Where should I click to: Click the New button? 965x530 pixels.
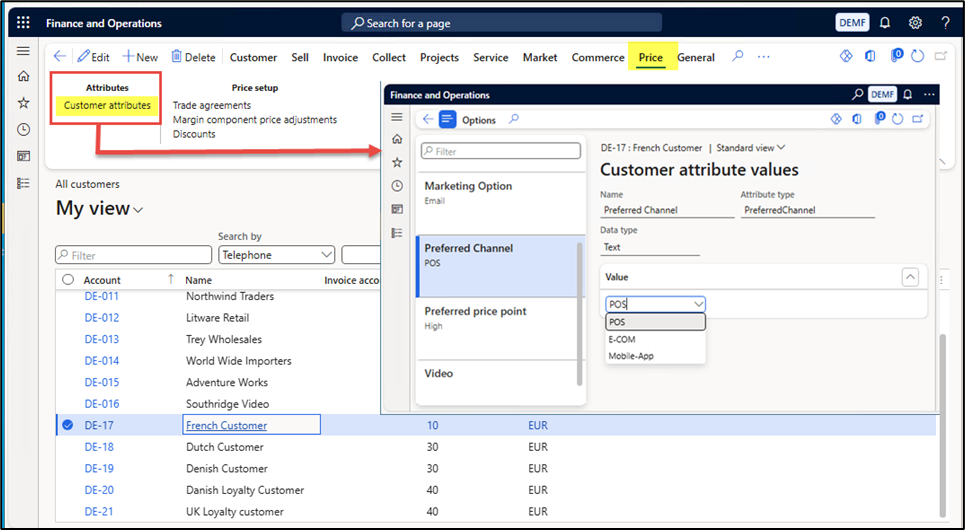tap(140, 57)
